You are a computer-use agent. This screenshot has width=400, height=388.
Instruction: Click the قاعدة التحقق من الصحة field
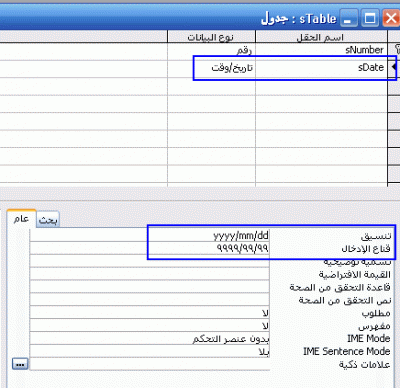click(149, 287)
